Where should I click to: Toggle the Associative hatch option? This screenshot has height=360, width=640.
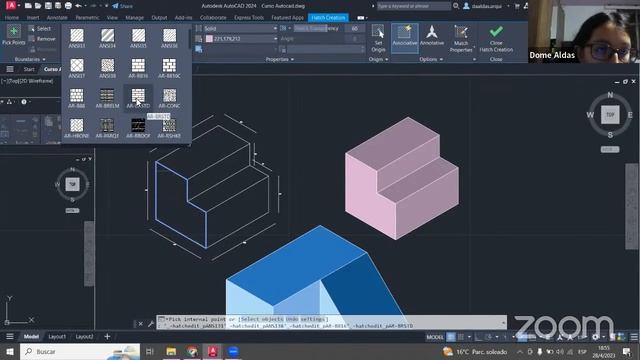coord(404,38)
